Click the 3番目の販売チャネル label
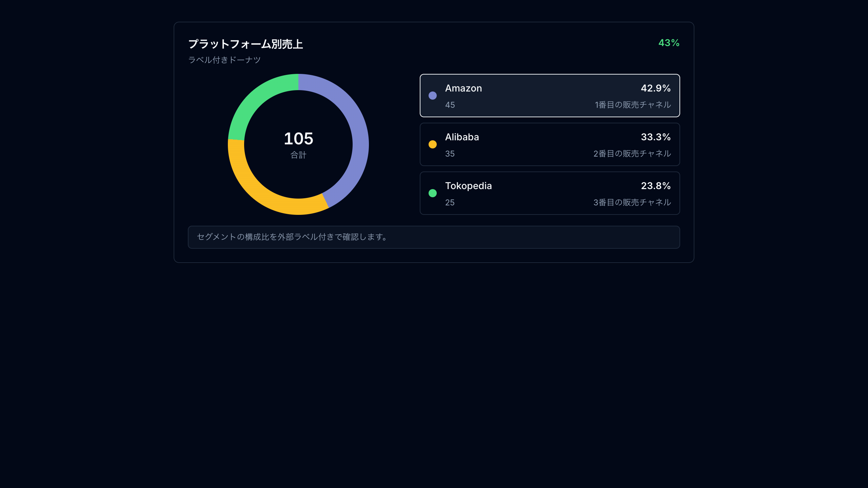The height and width of the screenshot is (488, 868). (x=632, y=202)
